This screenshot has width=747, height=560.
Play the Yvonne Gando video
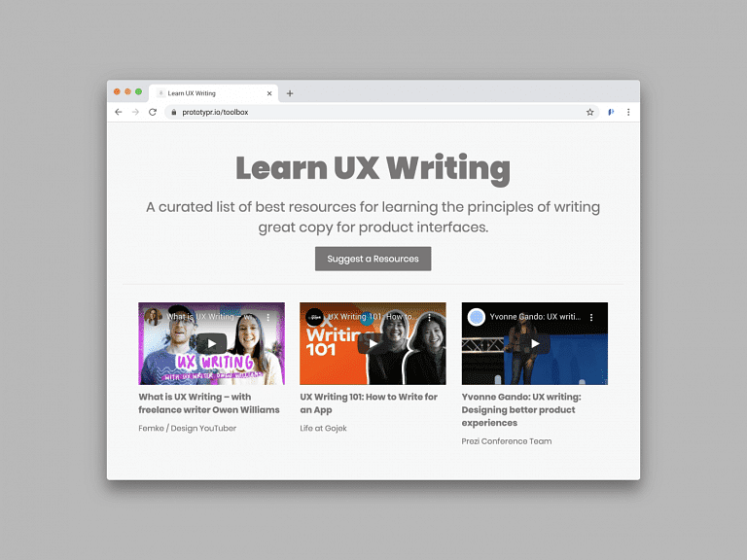pos(535,343)
